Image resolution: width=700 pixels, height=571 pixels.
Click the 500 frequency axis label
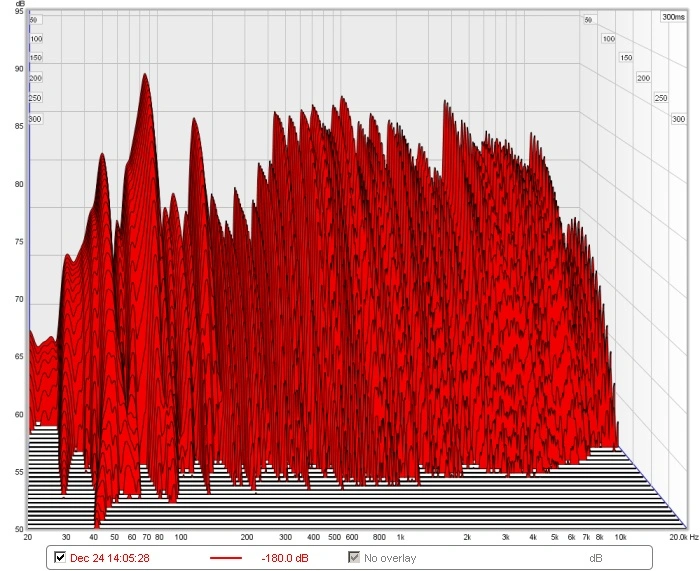click(x=334, y=537)
